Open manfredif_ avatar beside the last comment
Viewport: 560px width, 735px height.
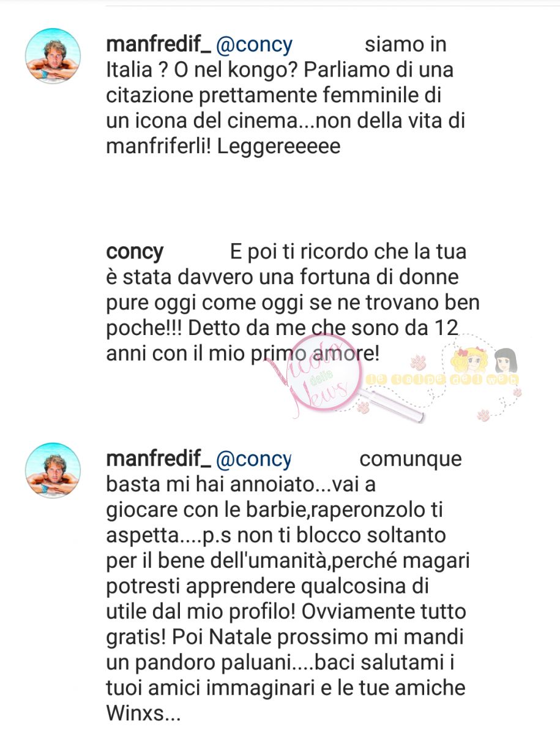click(x=53, y=470)
